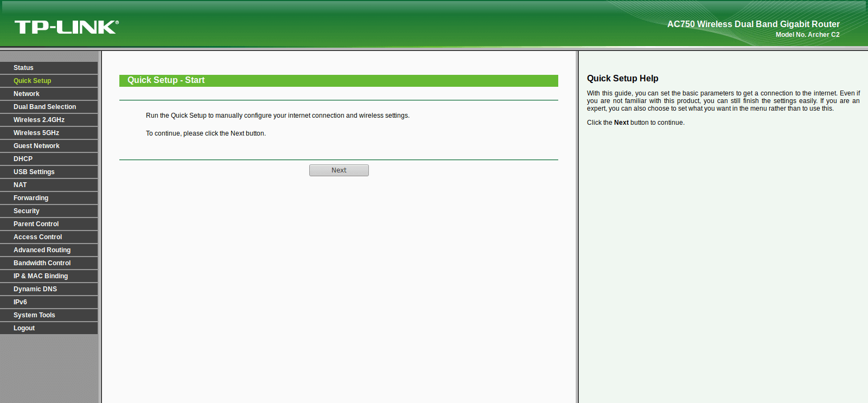Screen dimensions: 868x403
Task: Open Parent Control settings
Action: point(49,224)
